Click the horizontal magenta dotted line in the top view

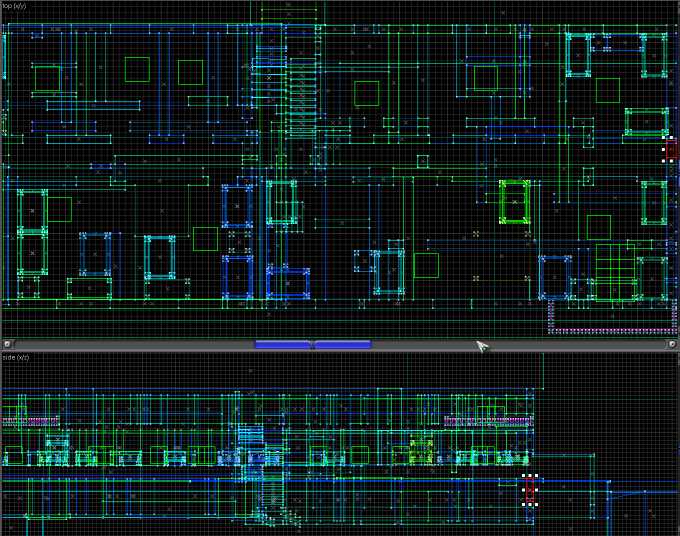pos(612,331)
